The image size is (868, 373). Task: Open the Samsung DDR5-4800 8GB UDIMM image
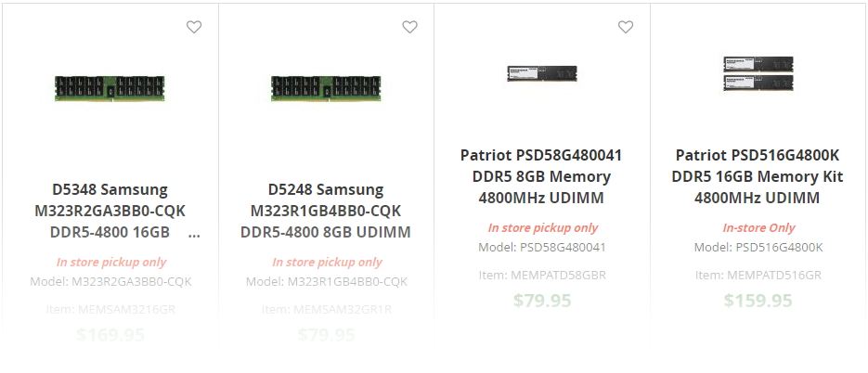pos(326,88)
